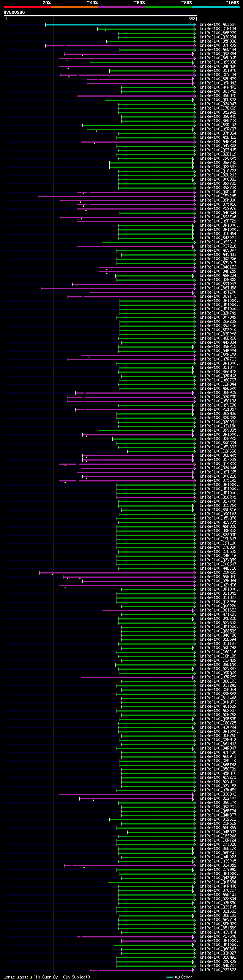Image resolution: width=243 pixels, height=980 pixels.
Task: Click UniRef100_B9T0A7 hit
Action: click(x=218, y=284)
